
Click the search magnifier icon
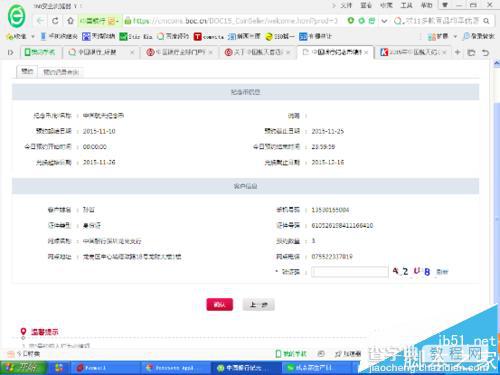pos(486,21)
